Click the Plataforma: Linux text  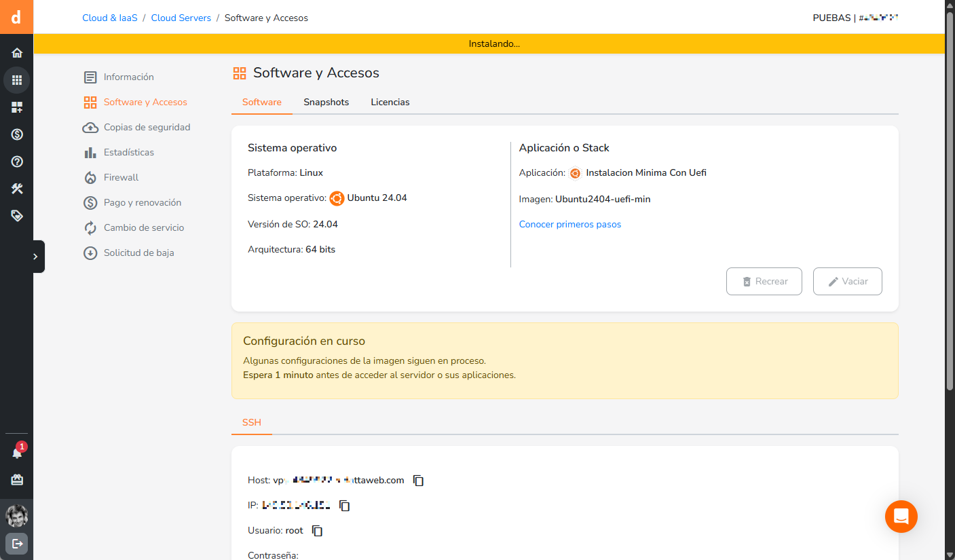(x=285, y=173)
